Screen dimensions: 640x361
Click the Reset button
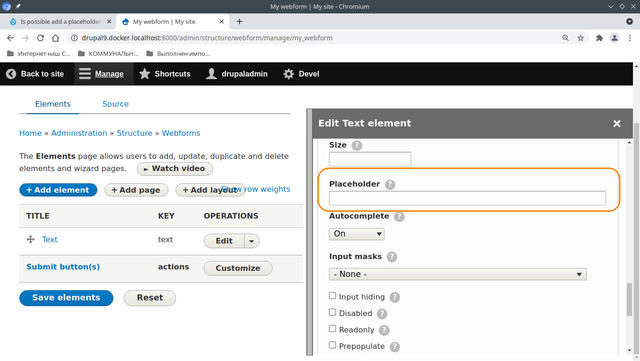[x=150, y=298]
